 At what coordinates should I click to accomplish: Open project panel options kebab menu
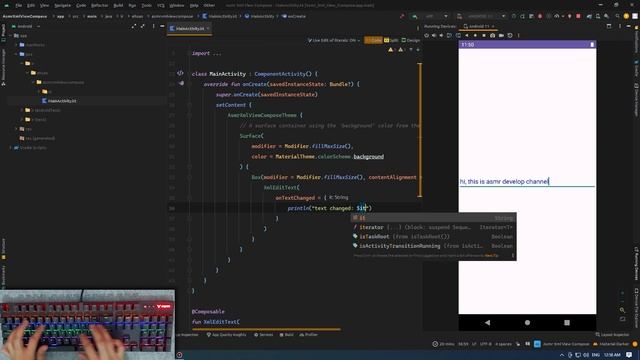point(153,26)
